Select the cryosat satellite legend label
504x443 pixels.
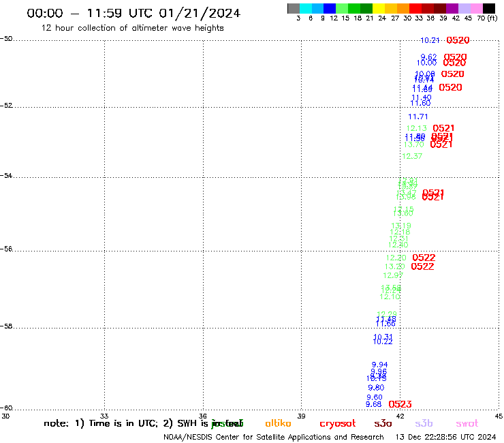pyautogui.click(x=338, y=424)
